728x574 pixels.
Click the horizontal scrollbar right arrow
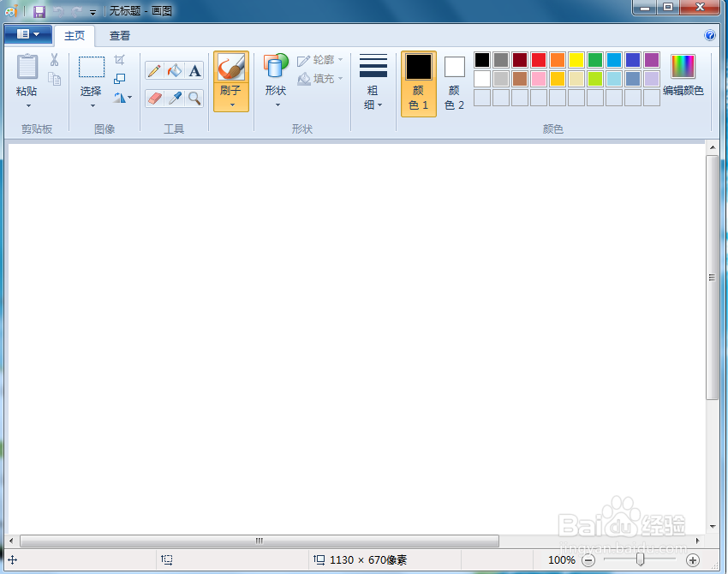[x=697, y=541]
